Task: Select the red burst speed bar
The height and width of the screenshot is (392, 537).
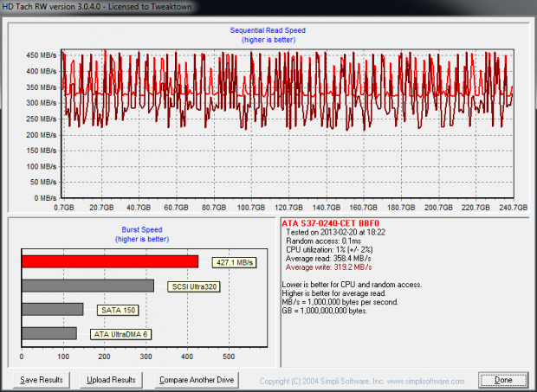Action: click(109, 261)
